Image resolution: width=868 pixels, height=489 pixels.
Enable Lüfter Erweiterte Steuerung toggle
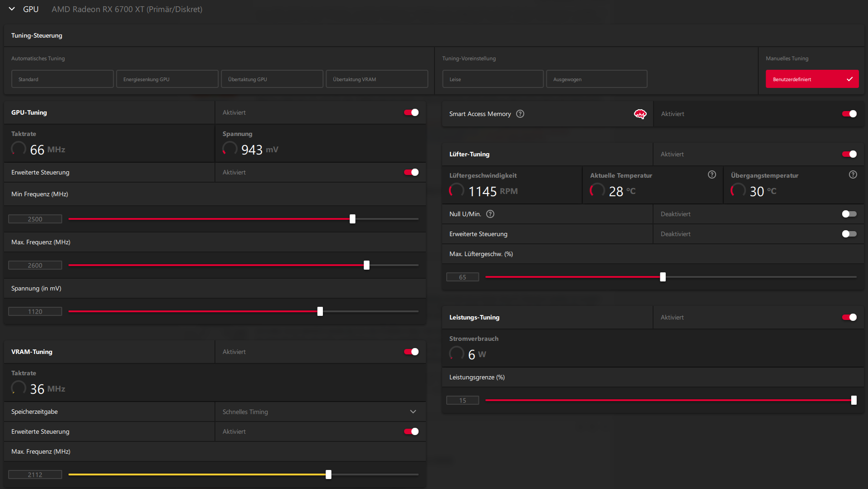pyautogui.click(x=849, y=234)
